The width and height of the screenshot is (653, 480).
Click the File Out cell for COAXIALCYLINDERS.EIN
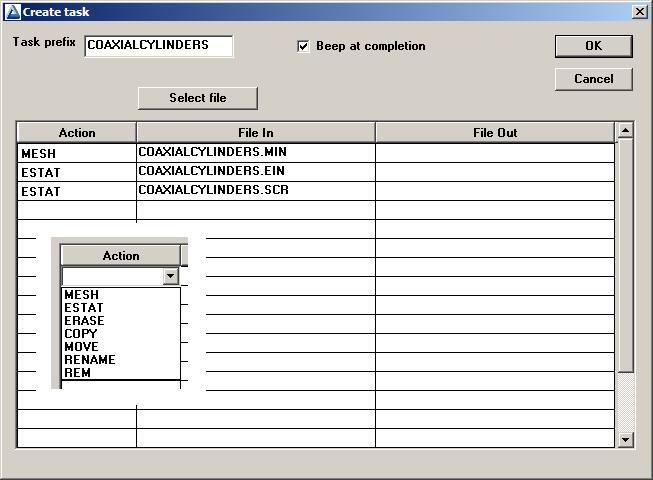click(494, 171)
